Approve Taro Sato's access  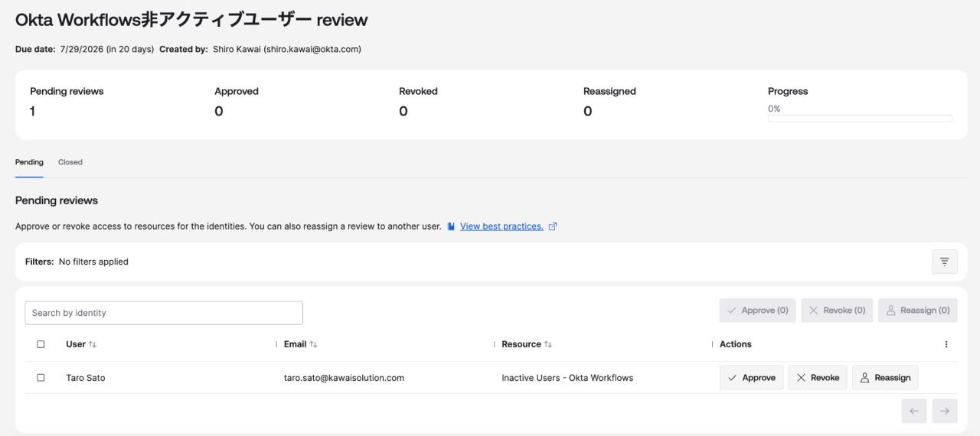pyautogui.click(x=752, y=378)
